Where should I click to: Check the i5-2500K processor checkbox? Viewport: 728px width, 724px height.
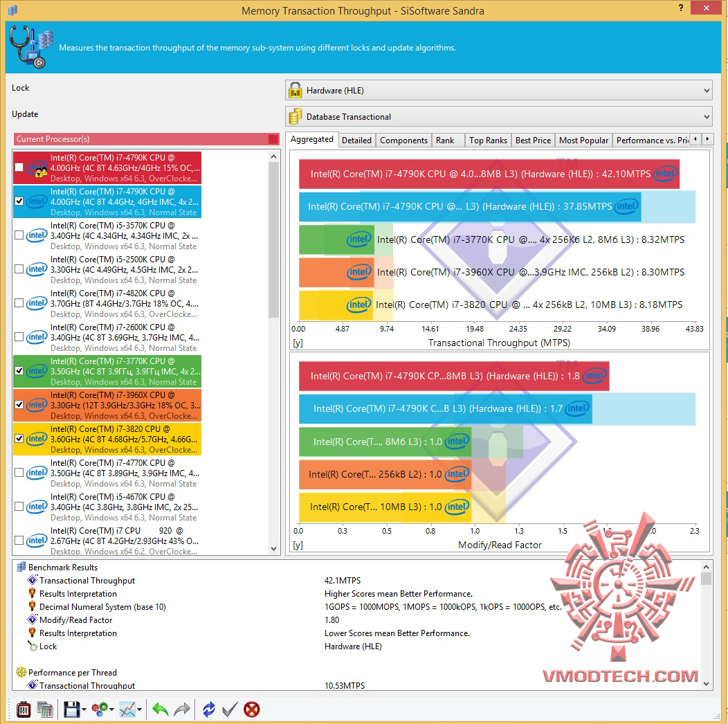pos(19,269)
